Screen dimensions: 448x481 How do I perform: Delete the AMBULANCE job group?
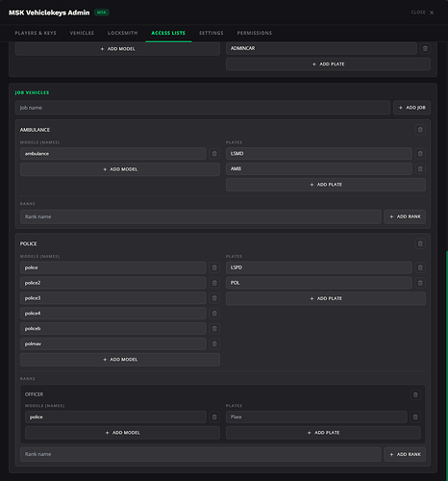click(x=420, y=130)
